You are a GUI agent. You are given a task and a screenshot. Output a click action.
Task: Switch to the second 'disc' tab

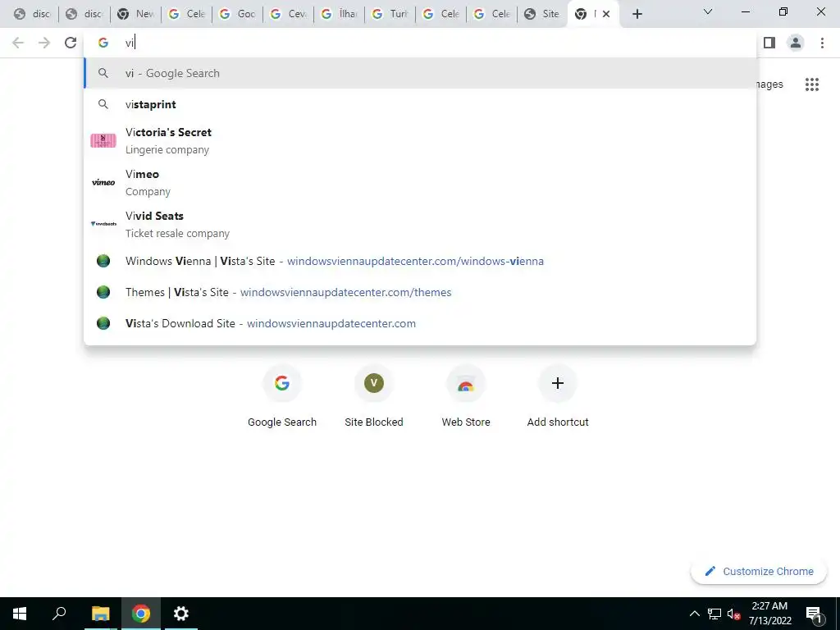click(x=84, y=15)
